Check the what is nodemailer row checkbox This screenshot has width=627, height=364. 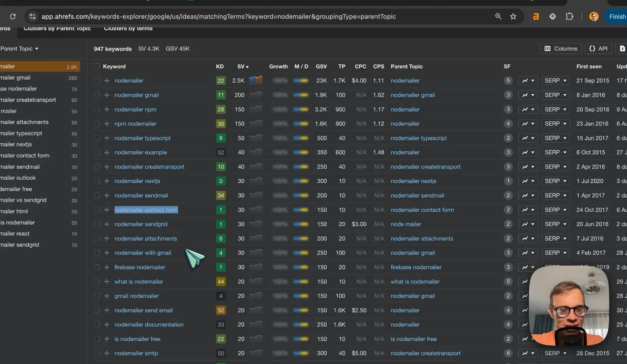(x=97, y=281)
